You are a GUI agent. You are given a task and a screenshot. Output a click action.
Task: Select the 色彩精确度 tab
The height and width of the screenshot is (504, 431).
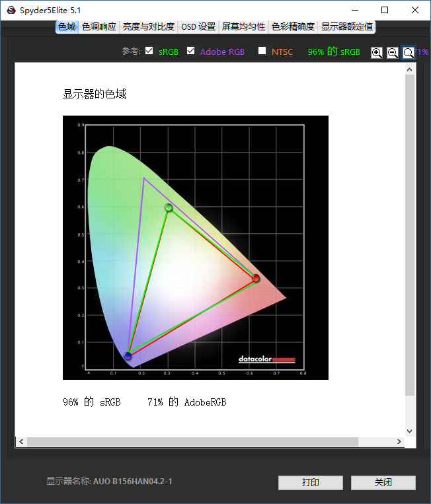(294, 27)
